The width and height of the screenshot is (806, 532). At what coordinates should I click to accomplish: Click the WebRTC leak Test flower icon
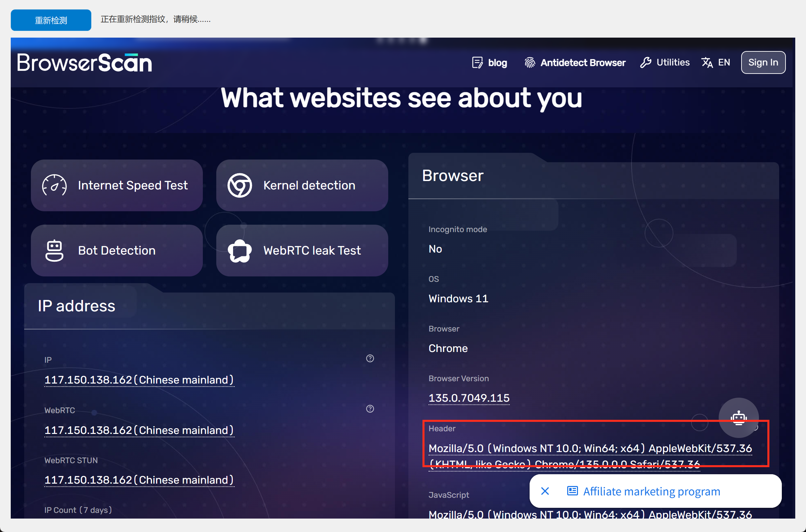(x=239, y=251)
